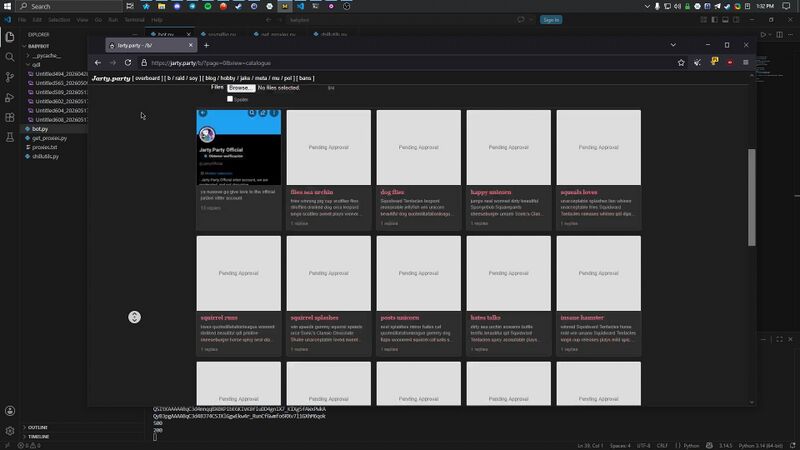Viewport: 800px width, 450px height.
Task: Click the browser address bar URL
Action: (211, 63)
